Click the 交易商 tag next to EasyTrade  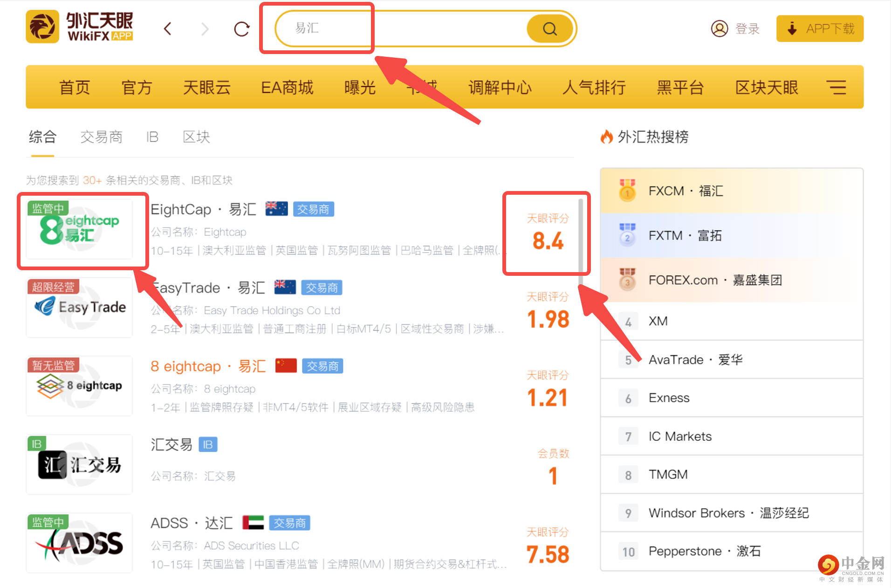[x=322, y=288]
